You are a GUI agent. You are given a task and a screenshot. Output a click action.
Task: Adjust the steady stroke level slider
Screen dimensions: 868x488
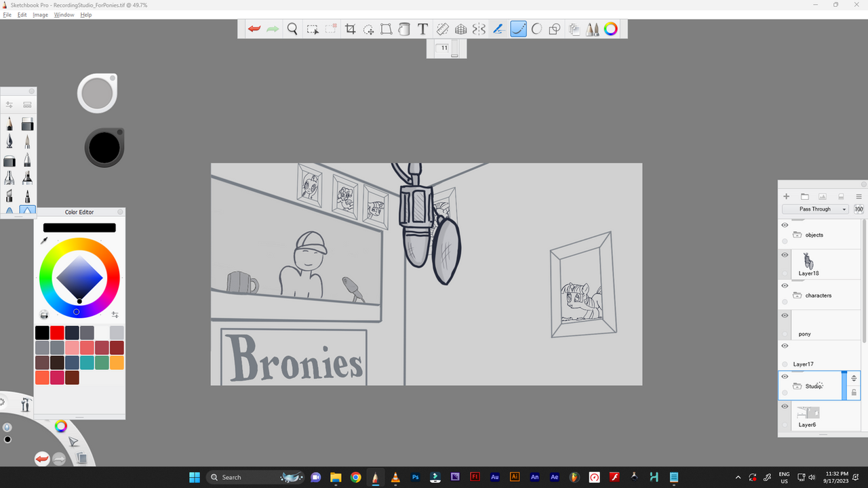point(455,49)
